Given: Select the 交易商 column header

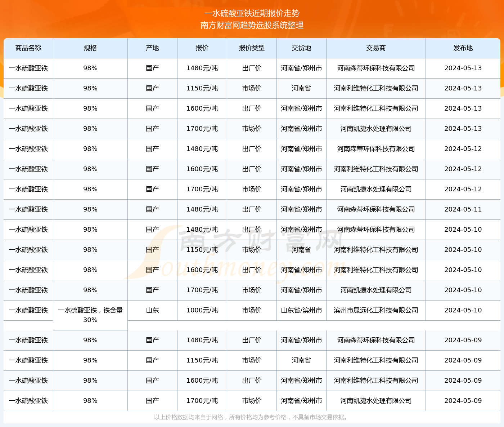Looking at the screenshot, I should tap(376, 48).
